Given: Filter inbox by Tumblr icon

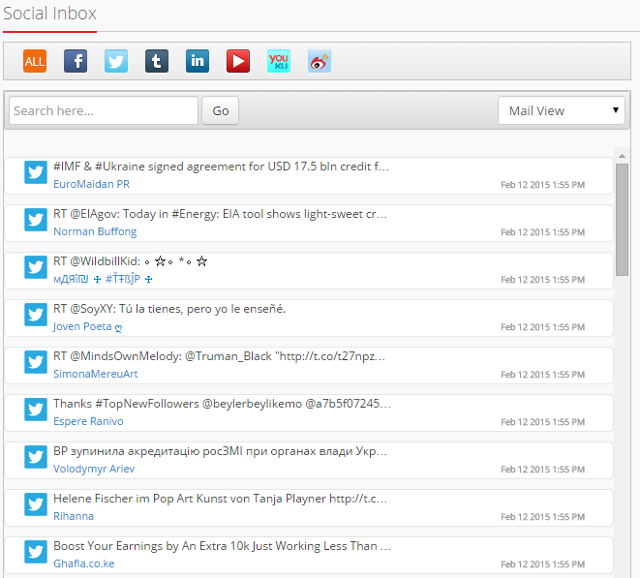Looking at the screenshot, I should 157,61.
